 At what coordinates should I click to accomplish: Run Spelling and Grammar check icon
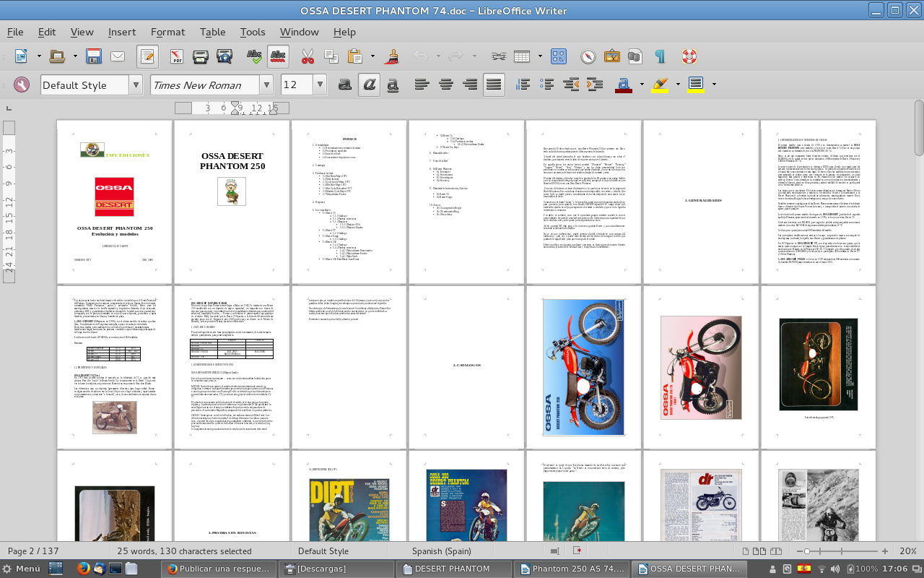pos(254,56)
